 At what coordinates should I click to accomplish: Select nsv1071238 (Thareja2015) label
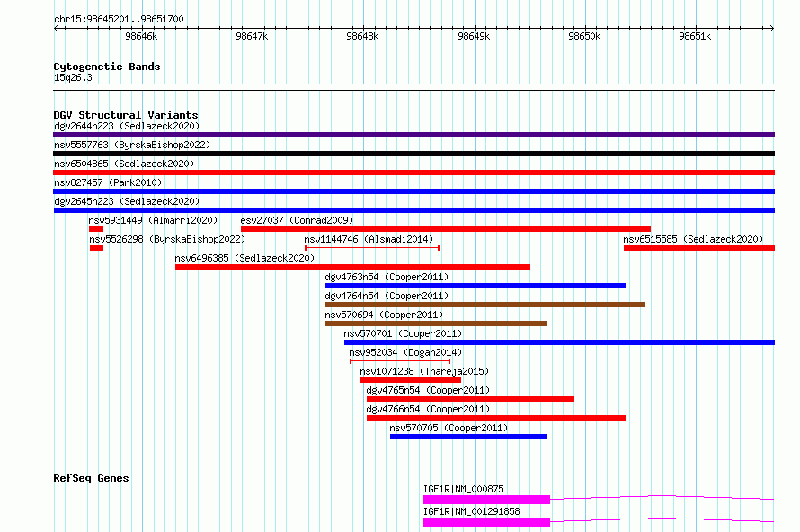coord(424,371)
